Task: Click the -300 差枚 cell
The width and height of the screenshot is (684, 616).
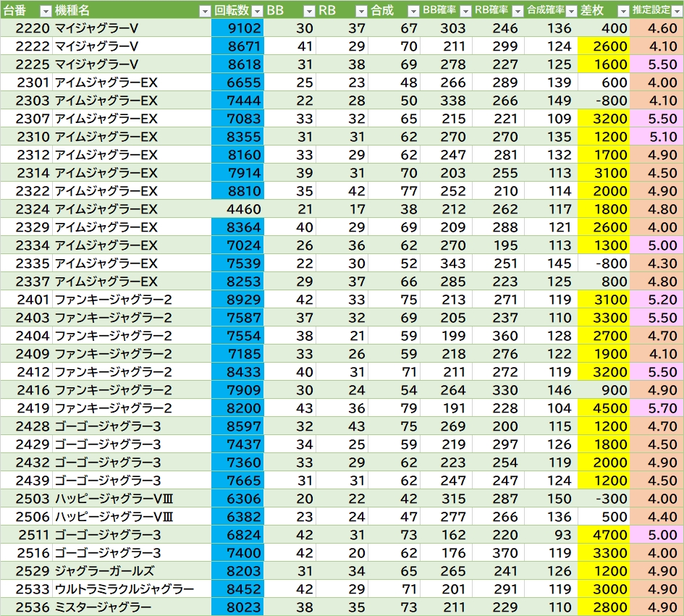Action: coord(604,499)
